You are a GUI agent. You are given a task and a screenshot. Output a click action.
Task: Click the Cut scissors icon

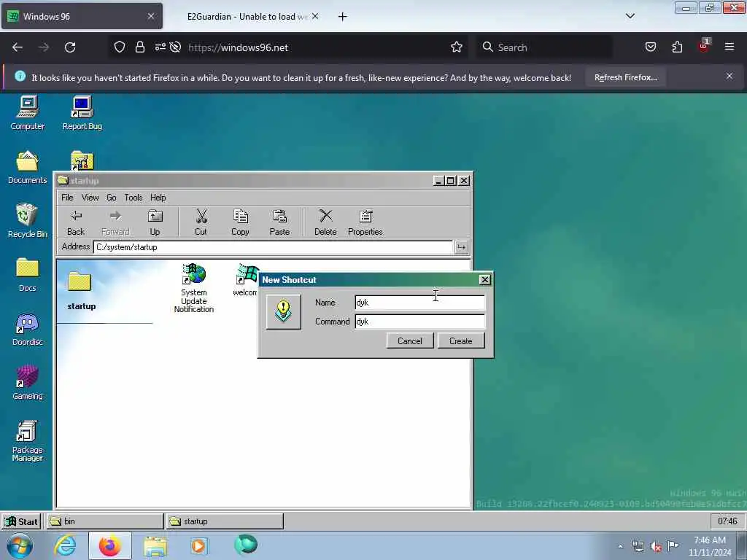[x=201, y=222]
